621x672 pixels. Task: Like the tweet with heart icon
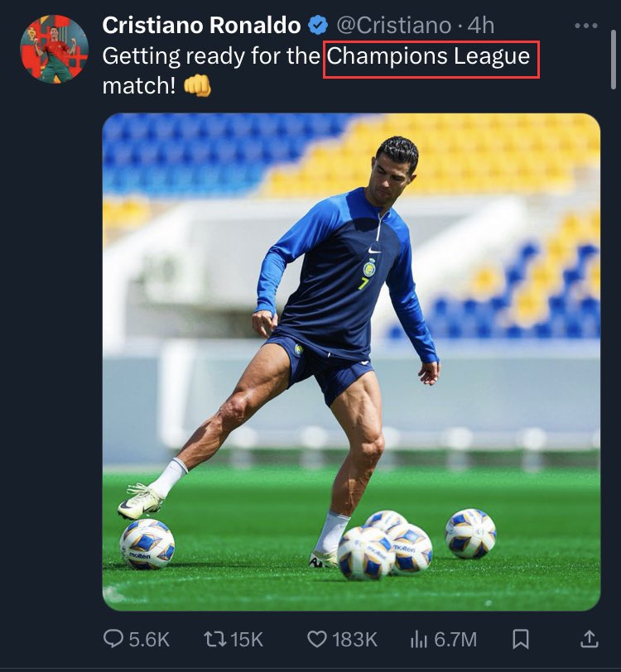point(317,640)
